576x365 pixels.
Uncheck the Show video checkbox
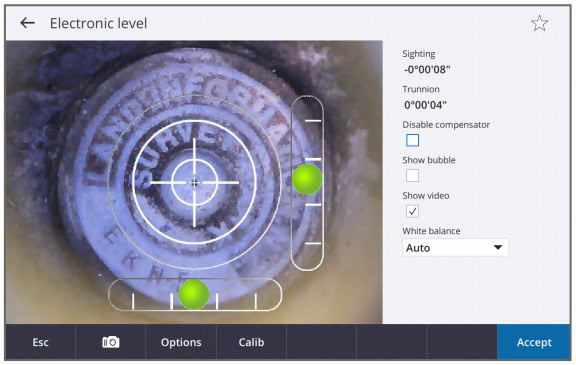point(412,211)
